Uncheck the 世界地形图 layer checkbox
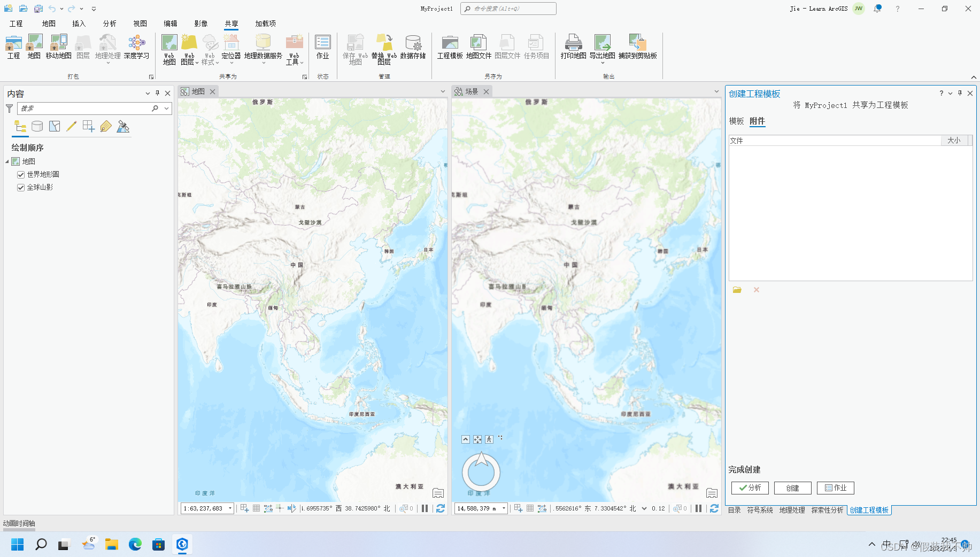This screenshot has height=557, width=980. coord(21,175)
